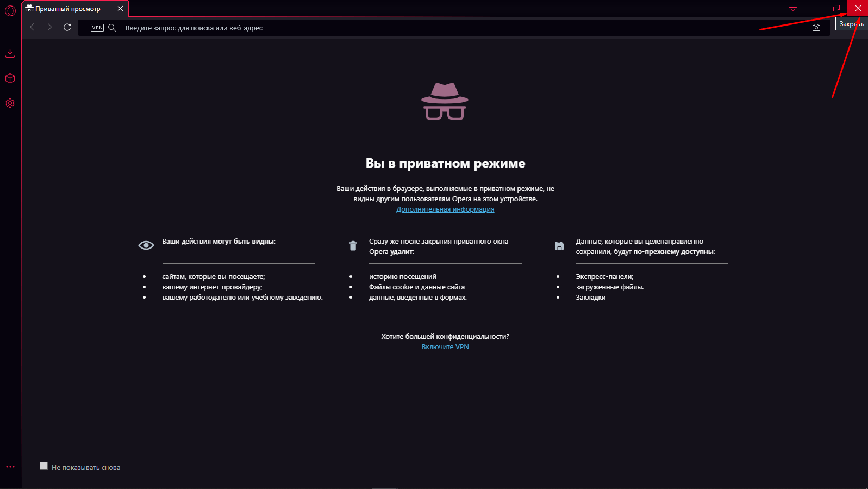Click list item Экспресс-панели;
868x489 pixels.
(604, 277)
